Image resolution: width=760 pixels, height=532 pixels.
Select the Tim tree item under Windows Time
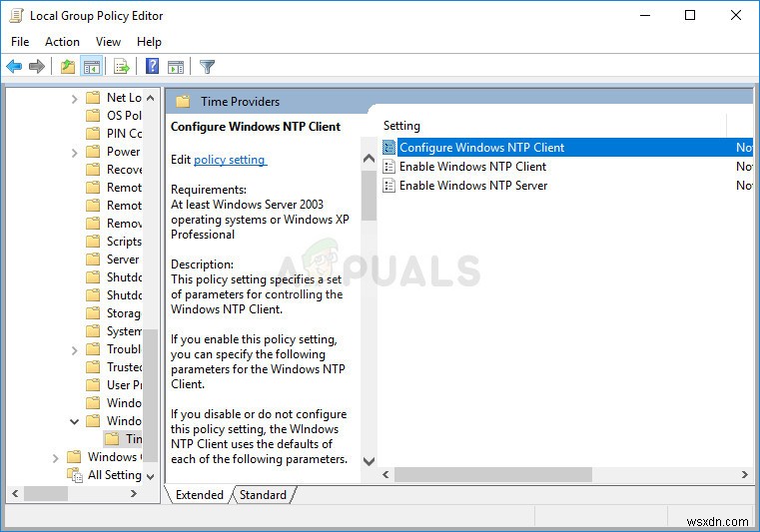(134, 438)
